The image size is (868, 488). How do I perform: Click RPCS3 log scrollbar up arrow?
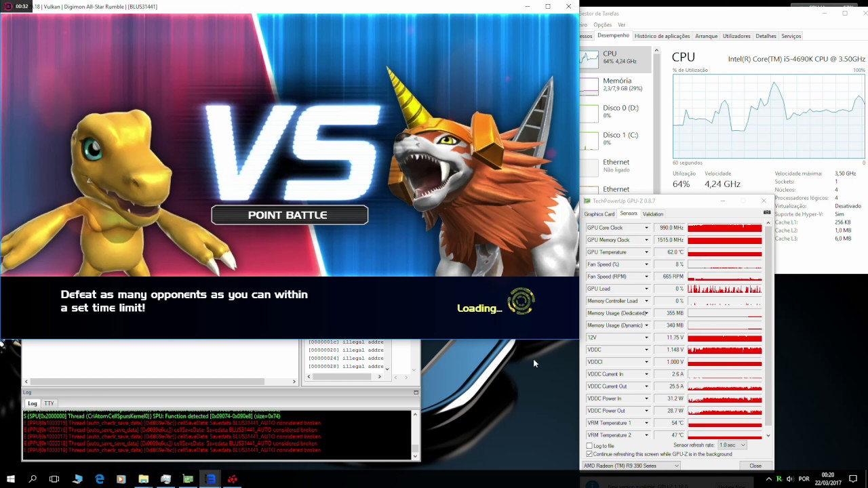pyautogui.click(x=416, y=414)
